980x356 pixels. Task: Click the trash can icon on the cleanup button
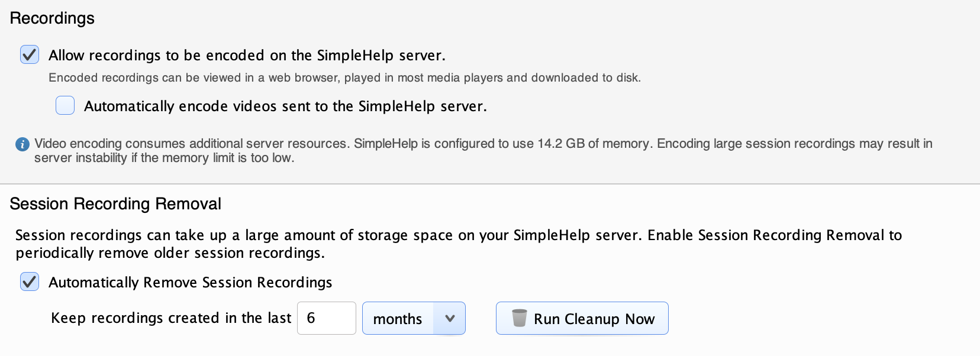(x=519, y=318)
